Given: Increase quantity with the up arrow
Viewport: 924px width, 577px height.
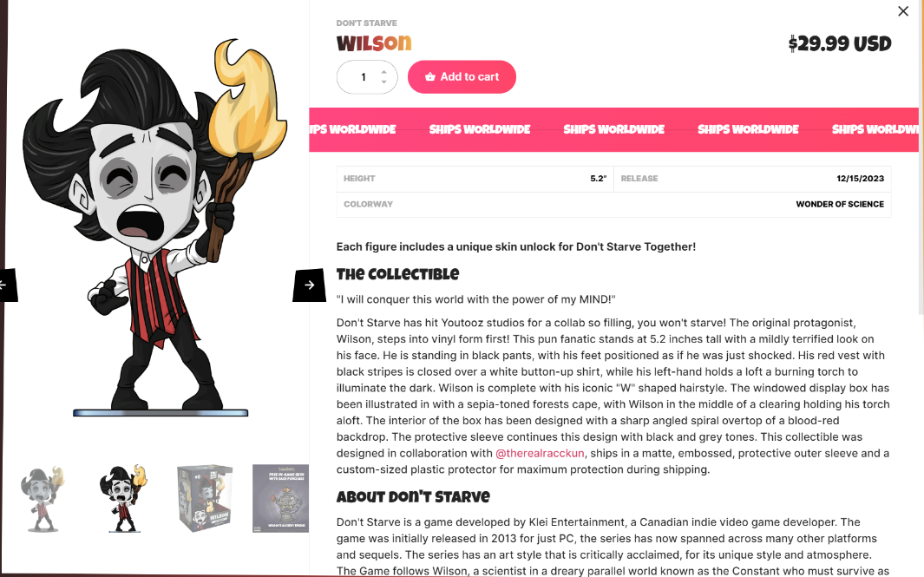Looking at the screenshot, I should [384, 72].
